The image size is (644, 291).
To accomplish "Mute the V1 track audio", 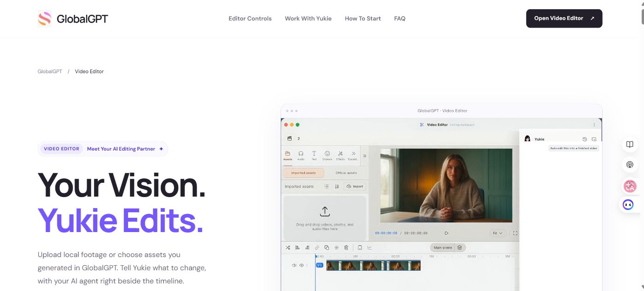I will point(294,266).
